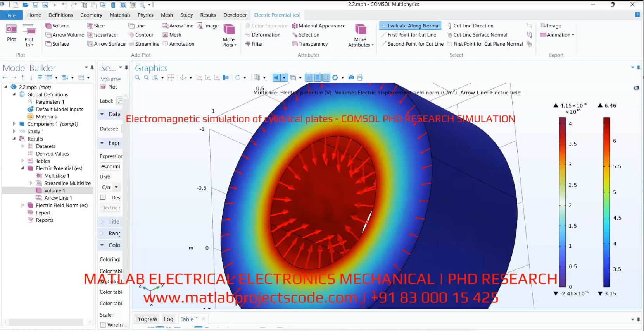Viewport: 644px width, 331px height.
Task: Add a Streamline plot
Action: 144,44
